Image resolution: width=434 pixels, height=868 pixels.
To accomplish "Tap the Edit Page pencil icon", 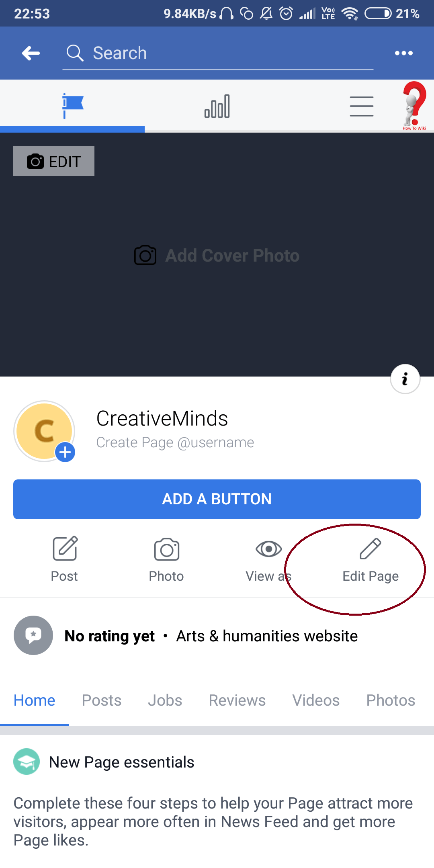I will [370, 549].
